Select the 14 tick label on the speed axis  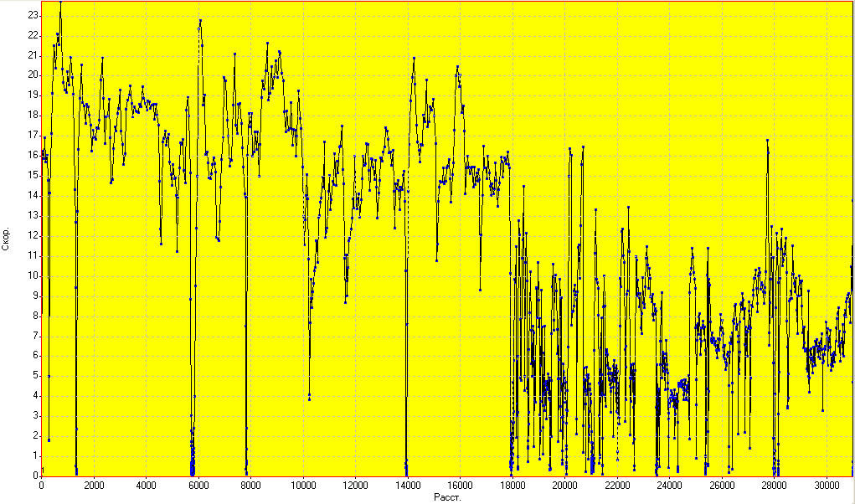[x=33, y=196]
